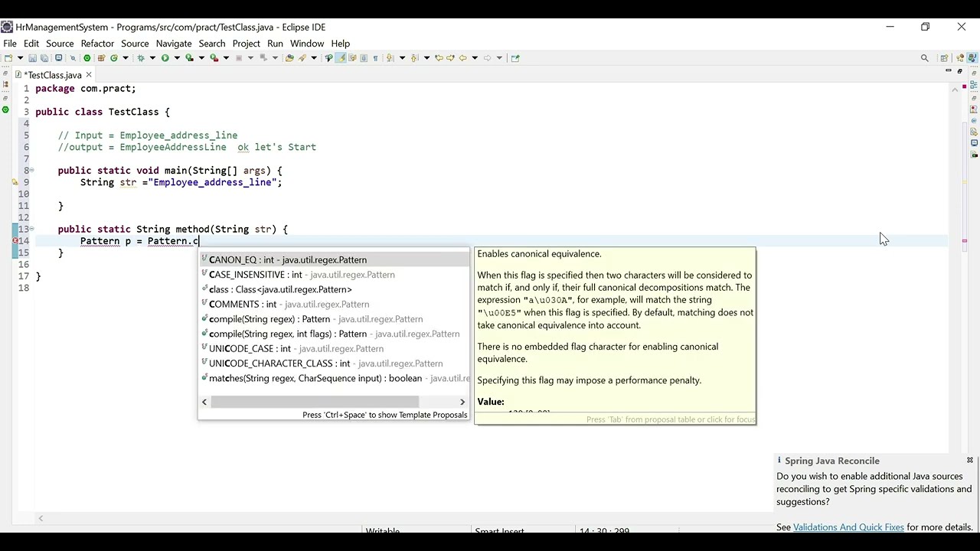Image resolution: width=980 pixels, height=551 pixels.
Task: Minimize the editor area button
Action: pos(948,70)
